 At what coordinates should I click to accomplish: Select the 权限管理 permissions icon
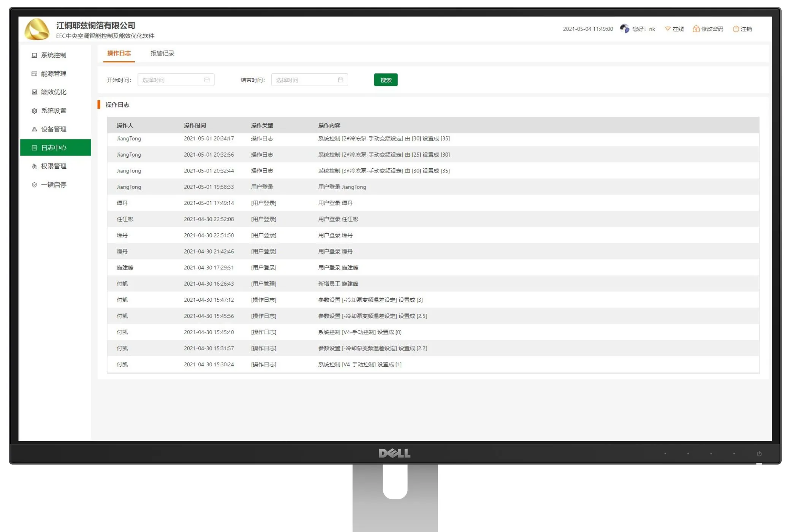click(34, 166)
